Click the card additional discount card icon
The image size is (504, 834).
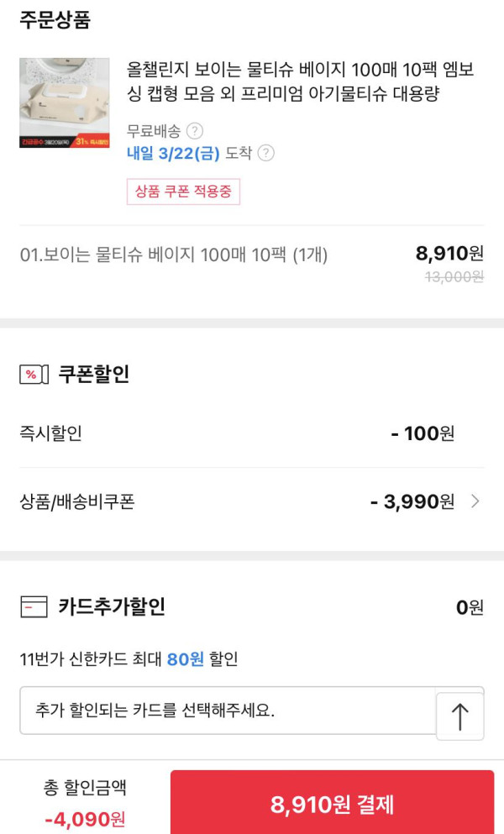tap(34, 606)
